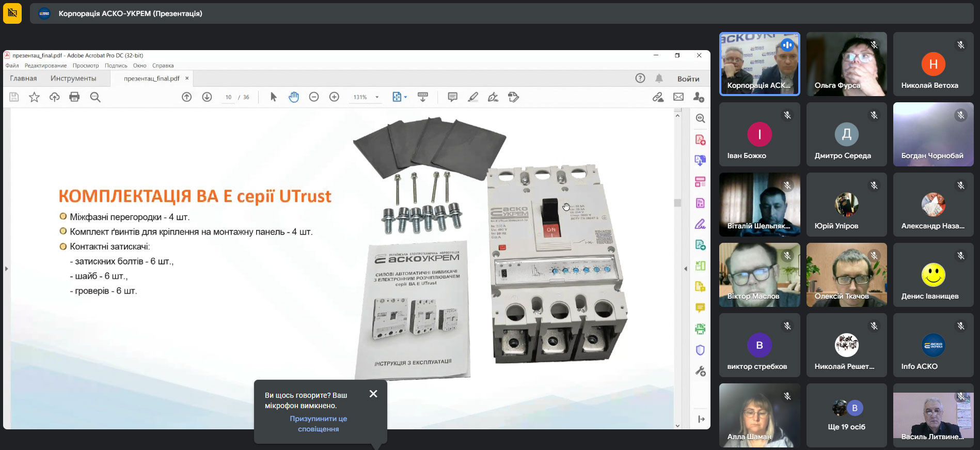Open Create PDF tool in right pane
Viewport: 980px width, 450px height.
[700, 139]
